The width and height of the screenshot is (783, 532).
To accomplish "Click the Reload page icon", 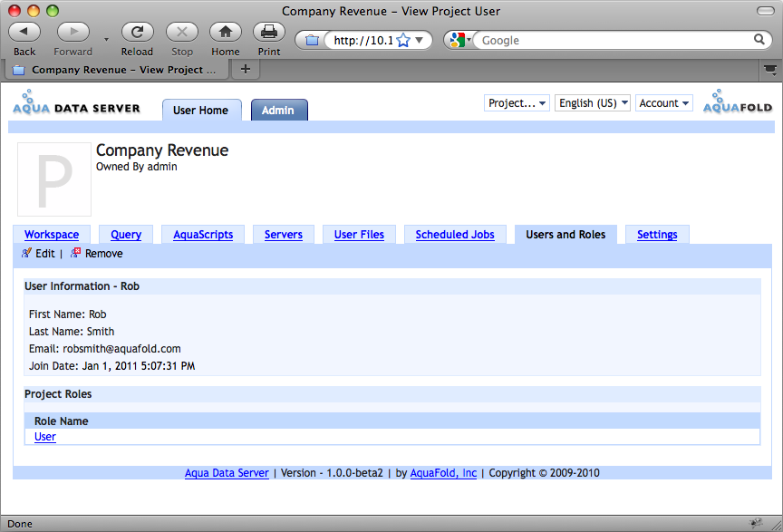I will 137,32.
